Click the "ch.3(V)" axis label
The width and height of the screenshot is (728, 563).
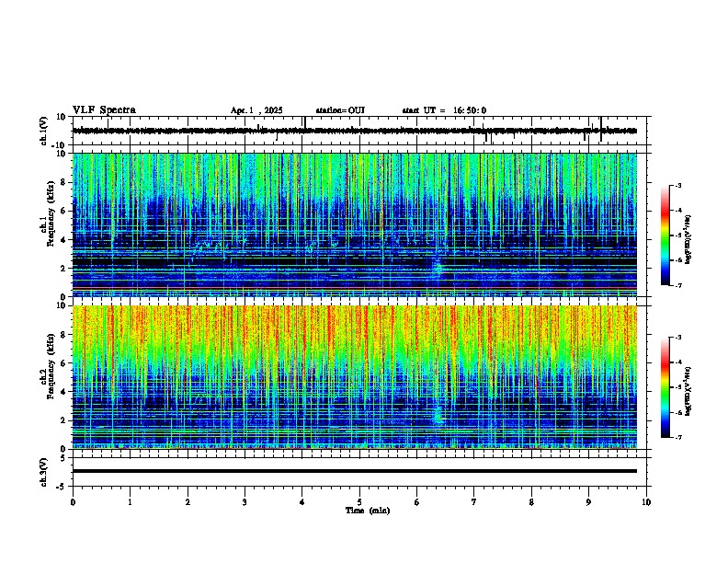click(44, 472)
